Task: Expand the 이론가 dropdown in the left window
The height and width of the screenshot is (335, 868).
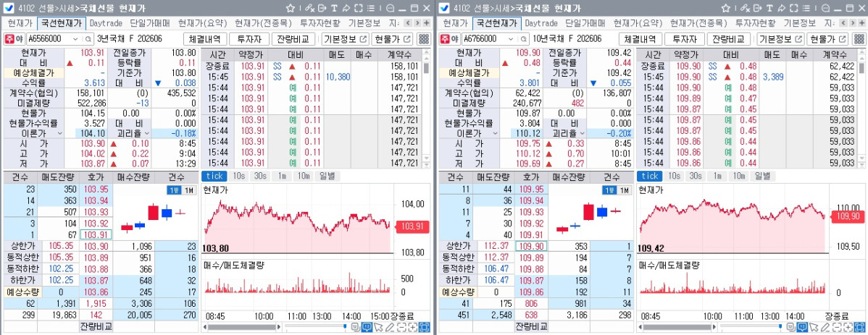Action: pyautogui.click(x=60, y=134)
